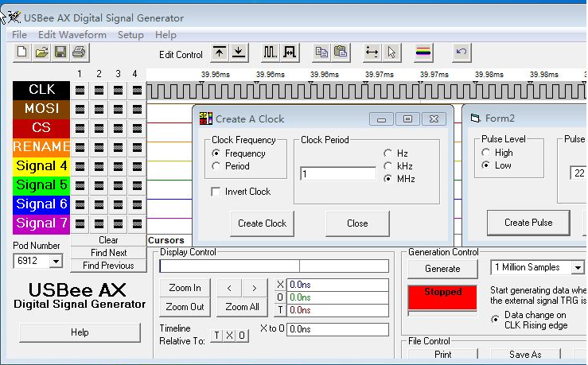Click CLK row pattern box in column 1

point(80,91)
